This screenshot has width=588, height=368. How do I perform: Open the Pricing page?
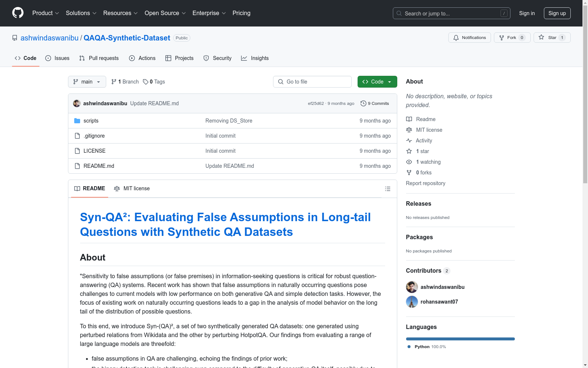pos(241,13)
